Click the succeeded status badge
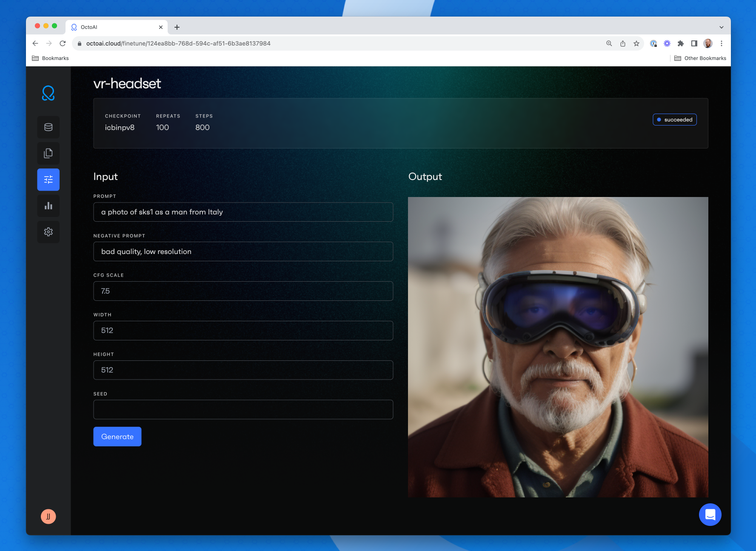The height and width of the screenshot is (551, 756). click(674, 120)
